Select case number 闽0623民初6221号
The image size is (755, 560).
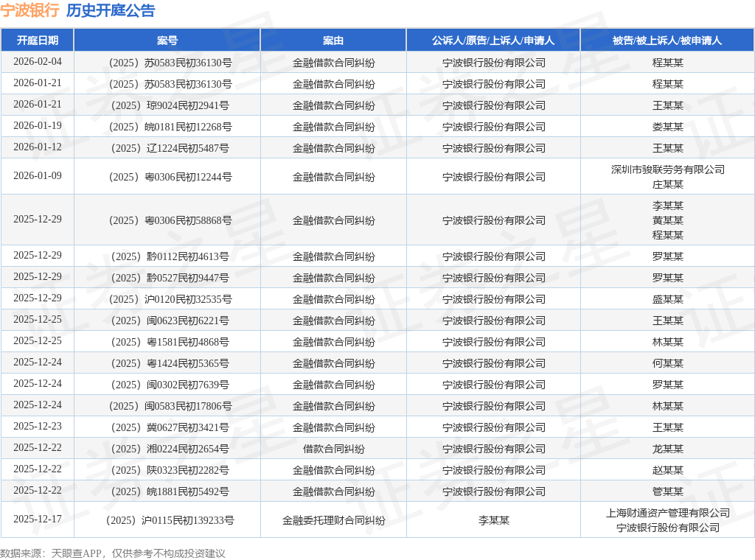point(170,321)
